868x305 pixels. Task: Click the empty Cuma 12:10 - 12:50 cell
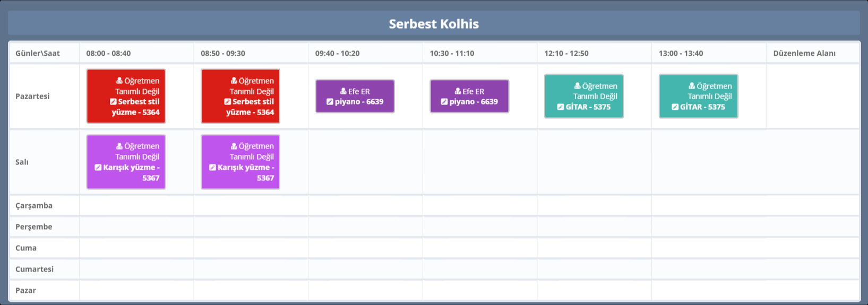pyautogui.click(x=594, y=248)
